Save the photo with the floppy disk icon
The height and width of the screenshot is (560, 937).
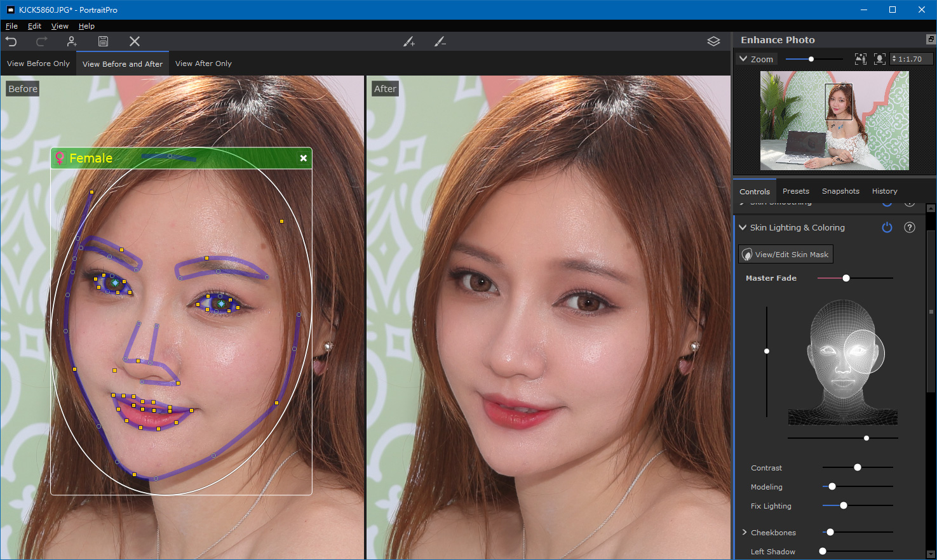tap(103, 41)
